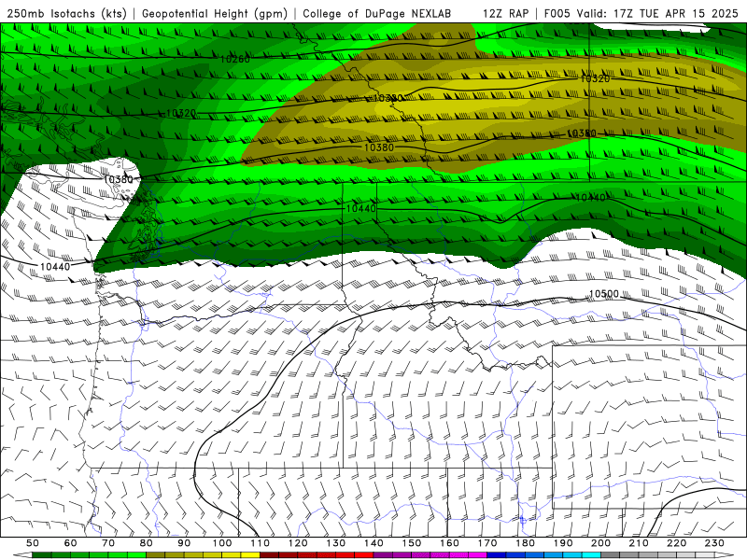Click the color bar label 50

(33, 543)
